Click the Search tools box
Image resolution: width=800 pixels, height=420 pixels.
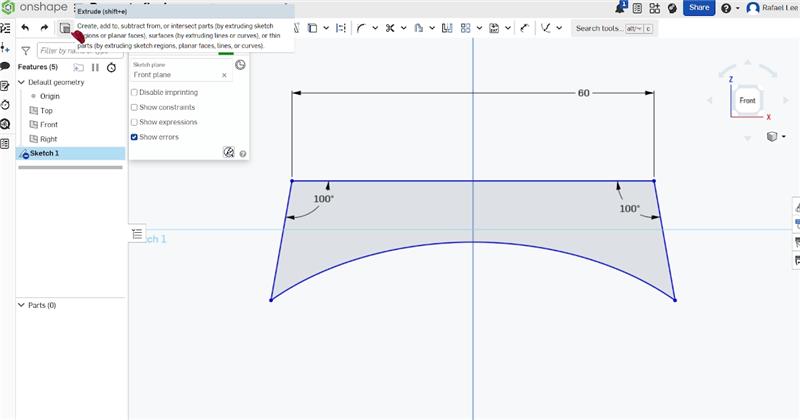pyautogui.click(x=614, y=29)
